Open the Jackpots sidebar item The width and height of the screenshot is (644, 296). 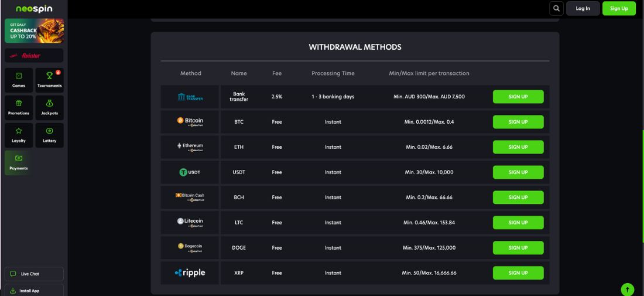coord(49,108)
